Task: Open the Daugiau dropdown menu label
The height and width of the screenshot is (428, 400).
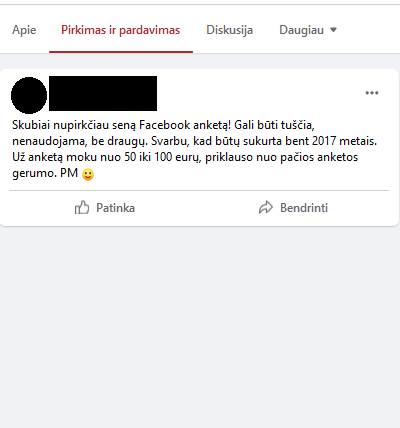Action: [301, 30]
